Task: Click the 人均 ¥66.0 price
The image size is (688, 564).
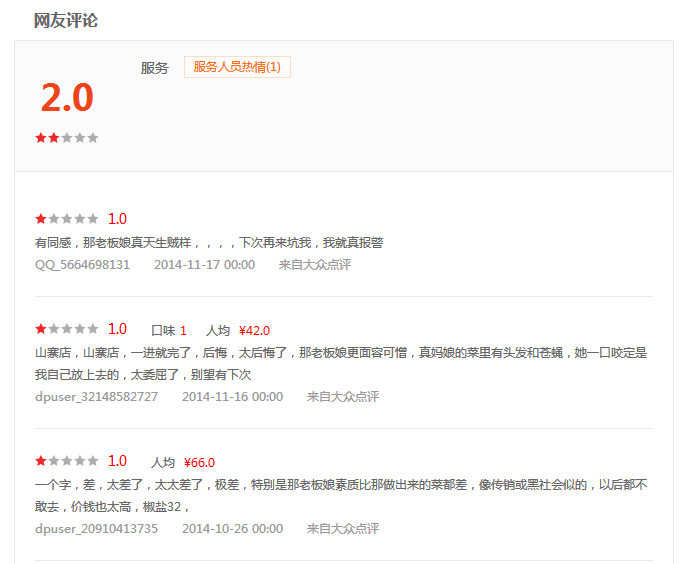Action: point(183,463)
